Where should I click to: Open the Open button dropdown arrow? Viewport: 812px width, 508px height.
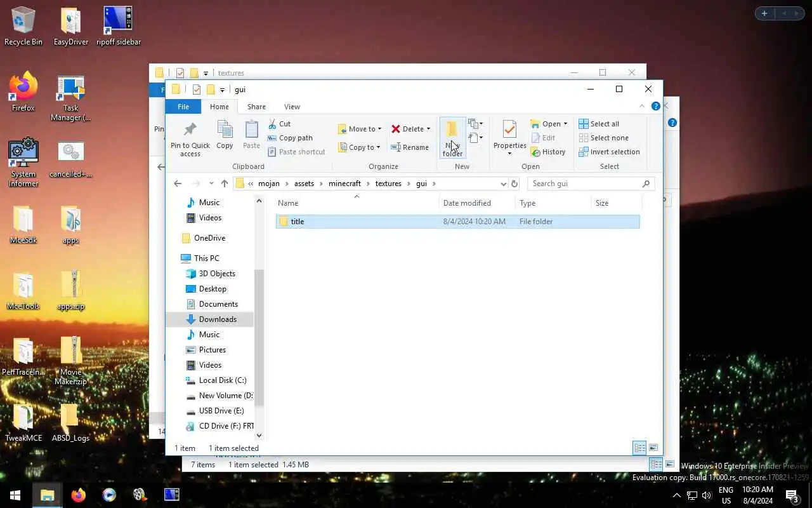[x=565, y=124]
